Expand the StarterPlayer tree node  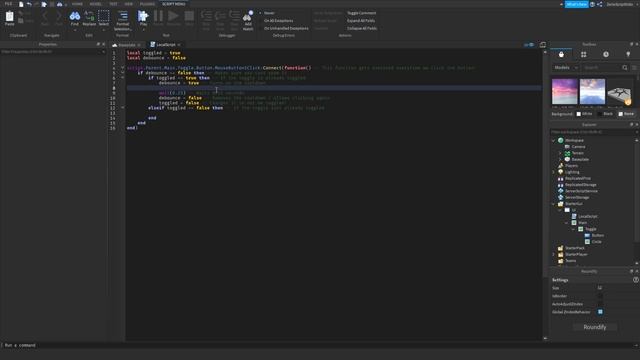pos(553,254)
